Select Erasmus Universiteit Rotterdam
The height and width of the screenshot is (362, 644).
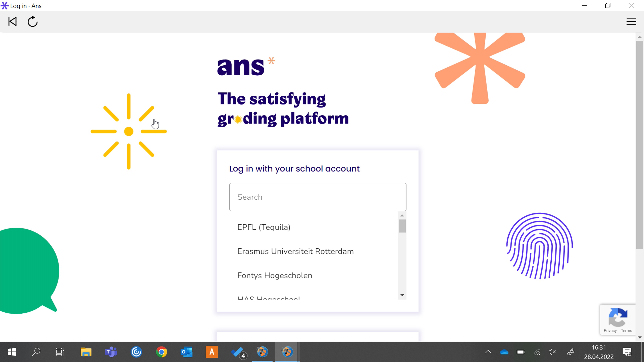click(x=295, y=251)
